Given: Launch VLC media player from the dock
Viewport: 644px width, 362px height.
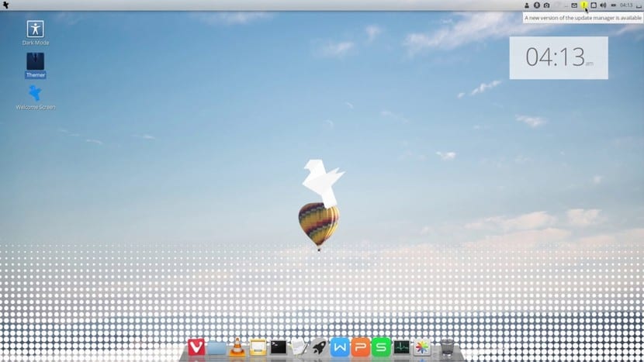Looking at the screenshot, I should pyautogui.click(x=237, y=348).
